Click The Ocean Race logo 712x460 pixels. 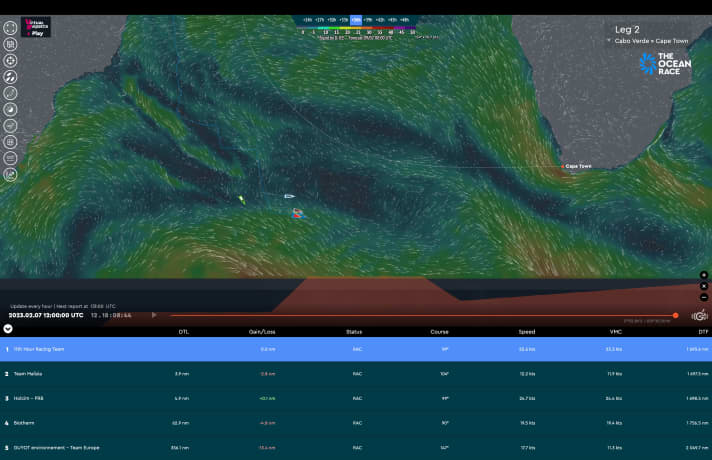pyautogui.click(x=665, y=64)
